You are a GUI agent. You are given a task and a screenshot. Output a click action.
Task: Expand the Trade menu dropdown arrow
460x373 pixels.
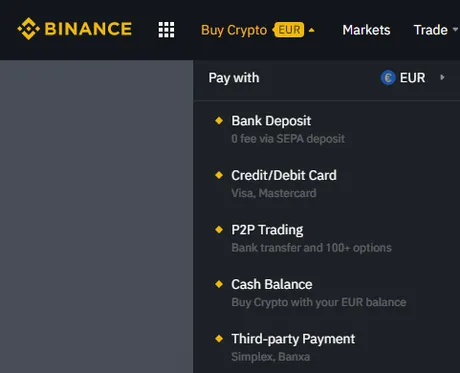455,30
